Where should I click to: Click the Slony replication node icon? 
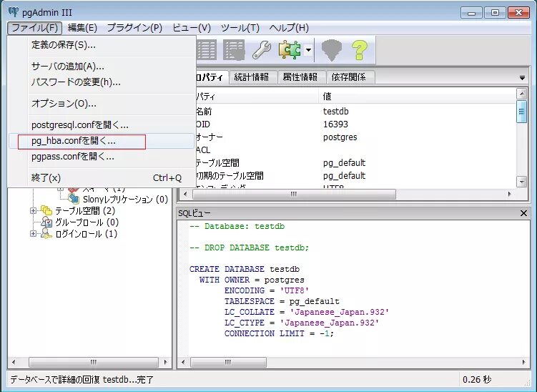[x=74, y=199]
